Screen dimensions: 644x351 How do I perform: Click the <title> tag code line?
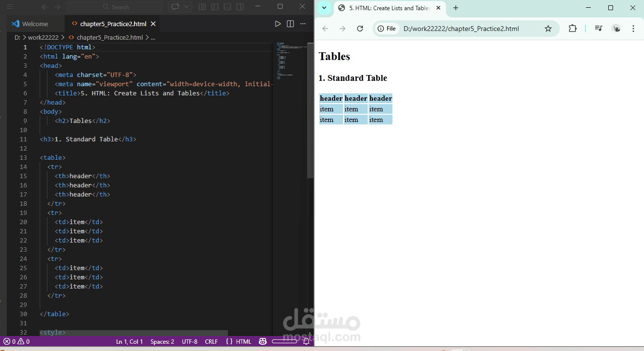click(x=142, y=93)
